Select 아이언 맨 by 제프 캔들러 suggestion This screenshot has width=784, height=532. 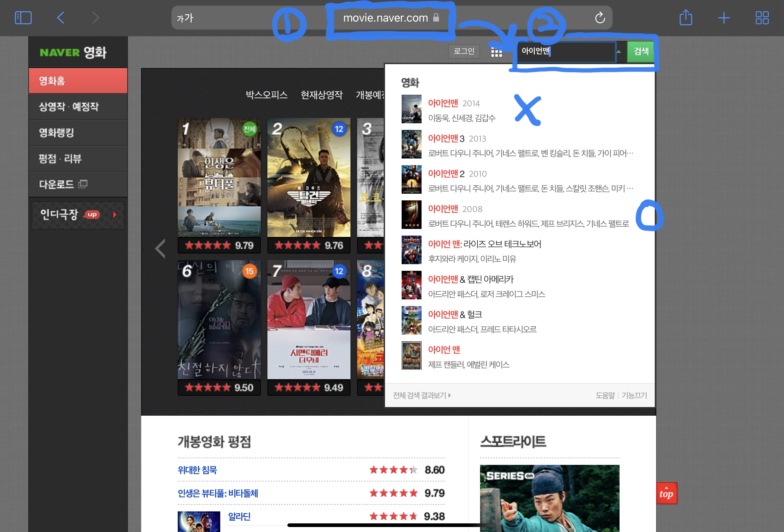coord(520,356)
